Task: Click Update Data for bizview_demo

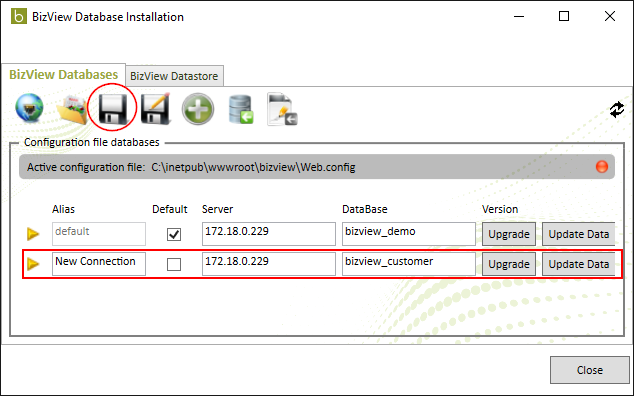Action: coord(578,234)
